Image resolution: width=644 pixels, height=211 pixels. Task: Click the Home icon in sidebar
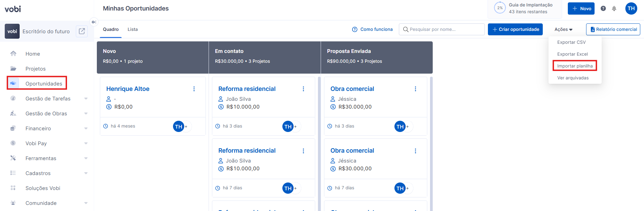pos(13,54)
